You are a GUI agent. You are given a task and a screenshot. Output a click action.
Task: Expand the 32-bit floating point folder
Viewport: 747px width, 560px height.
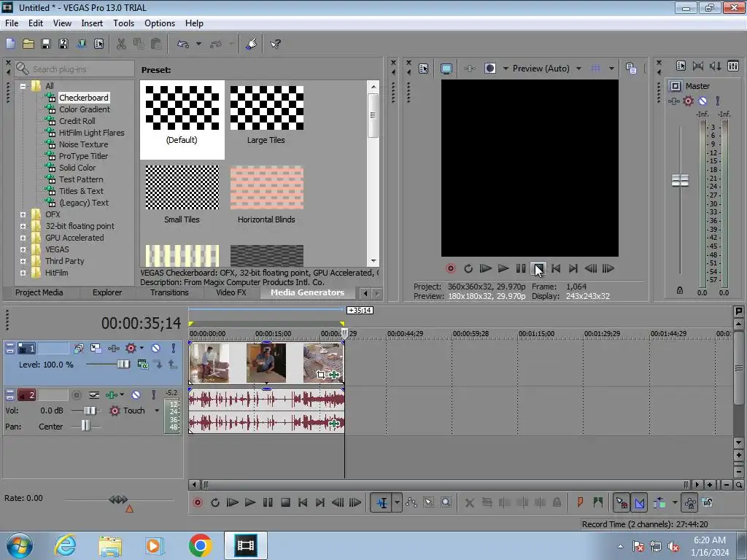[23, 226]
